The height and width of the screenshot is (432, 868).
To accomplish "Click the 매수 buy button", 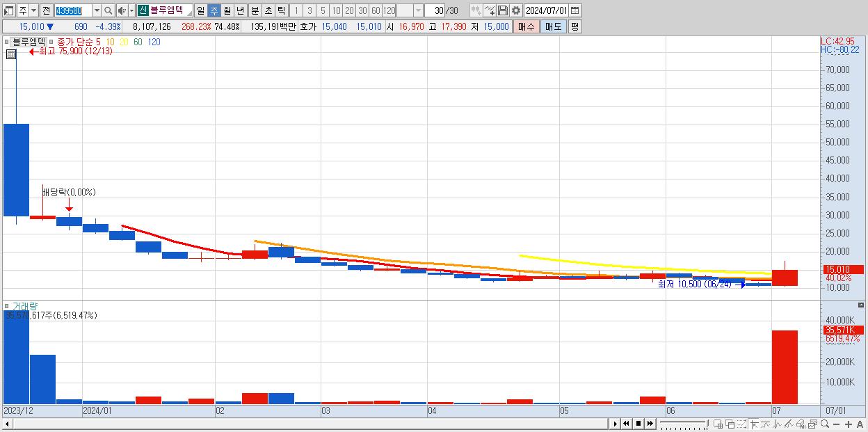I will pos(526,26).
